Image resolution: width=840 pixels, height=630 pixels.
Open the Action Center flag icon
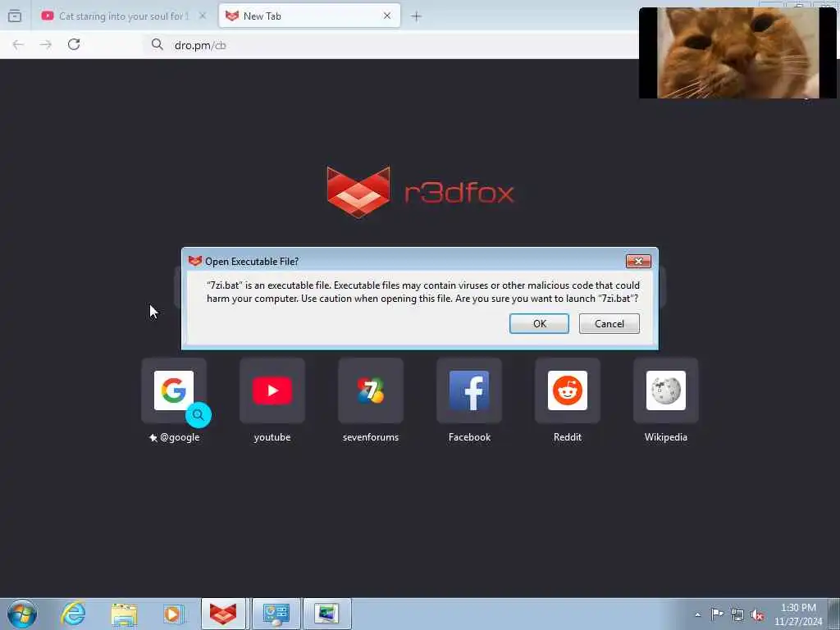pos(717,614)
